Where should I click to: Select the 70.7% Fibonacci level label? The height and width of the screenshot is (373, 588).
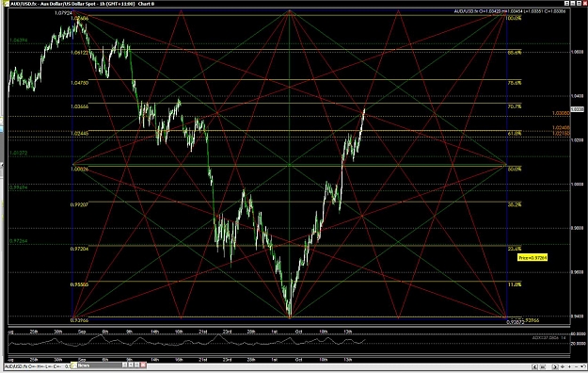514,106
